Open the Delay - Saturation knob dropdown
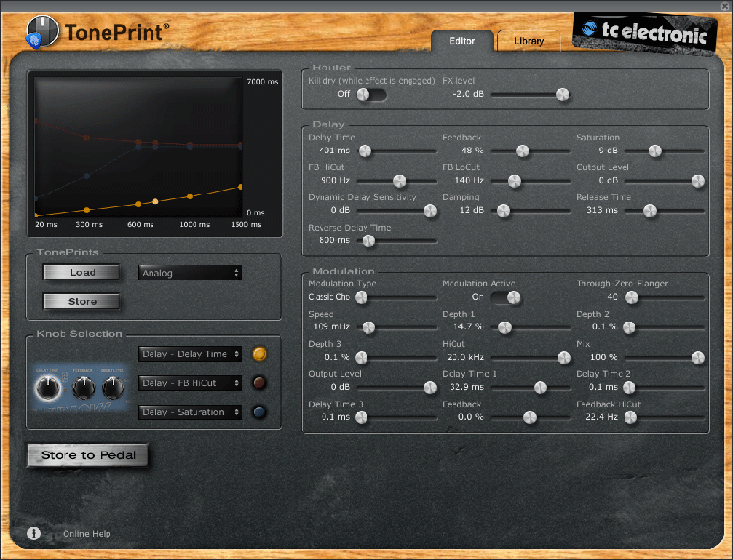The image size is (733, 560). pyautogui.click(x=190, y=412)
